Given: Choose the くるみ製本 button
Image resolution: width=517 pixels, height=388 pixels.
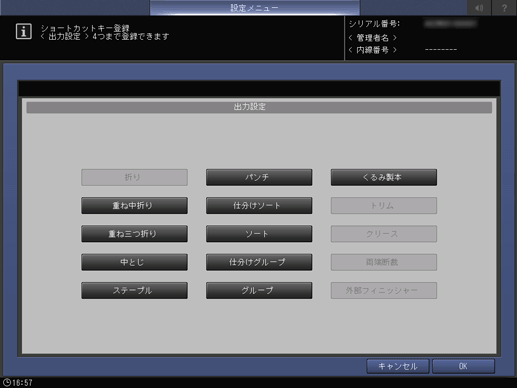Looking at the screenshot, I should coord(384,177).
